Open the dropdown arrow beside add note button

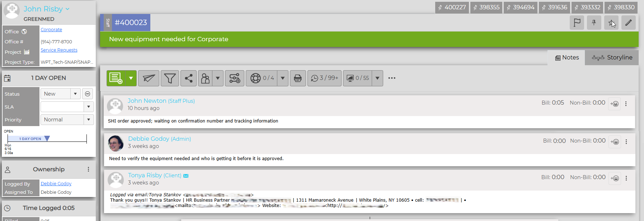[131, 78]
